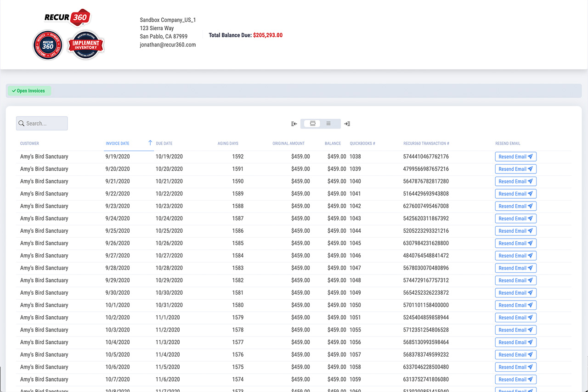This screenshot has height=392, width=588.
Task: Click the magnifier icon in search box
Action: click(22, 123)
